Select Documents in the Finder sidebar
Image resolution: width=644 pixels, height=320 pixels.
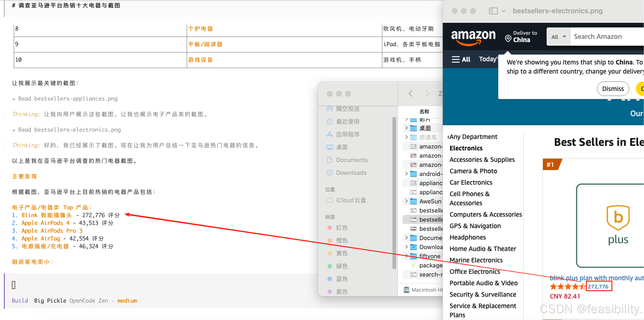352,160
